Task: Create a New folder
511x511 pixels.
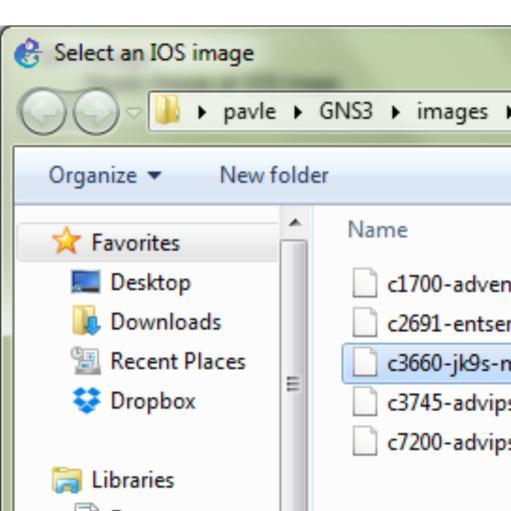Action: click(274, 175)
